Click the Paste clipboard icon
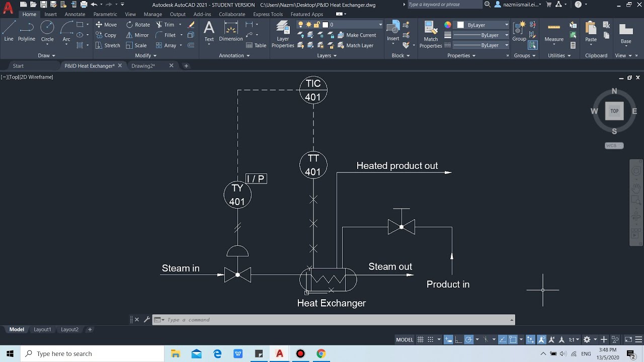This screenshot has width=644, height=362. point(591,31)
